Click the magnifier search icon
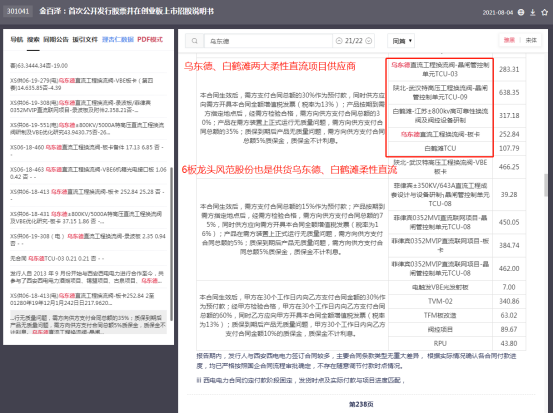Image resolution: width=553 pixels, height=414 pixels. click(194, 41)
